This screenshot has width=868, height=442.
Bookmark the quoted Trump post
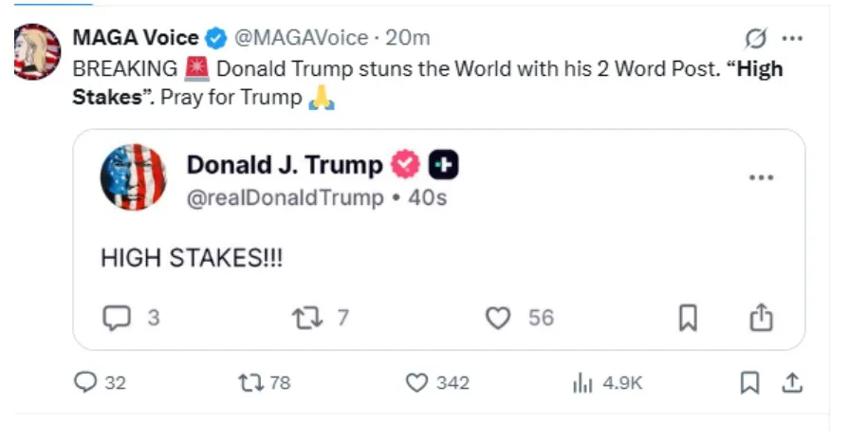(688, 318)
